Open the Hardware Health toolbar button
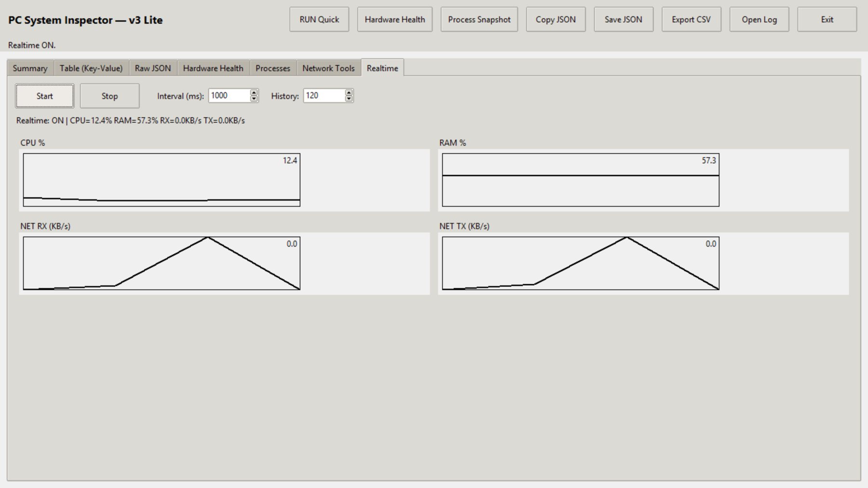Image resolution: width=868 pixels, height=488 pixels. click(394, 20)
